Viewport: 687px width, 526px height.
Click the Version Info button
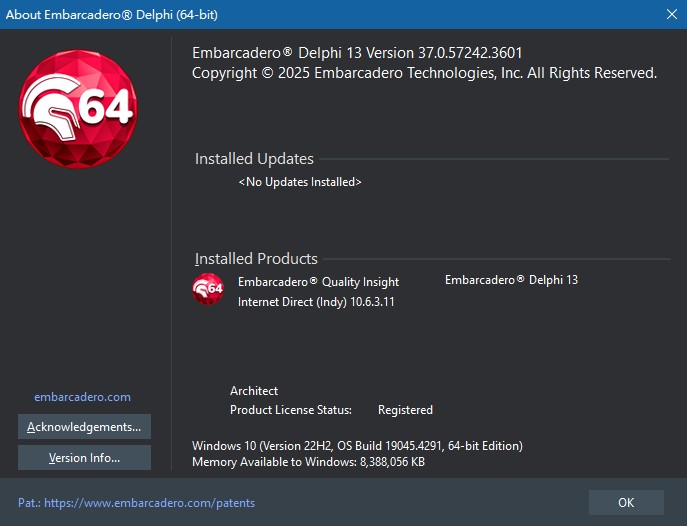tap(84, 458)
